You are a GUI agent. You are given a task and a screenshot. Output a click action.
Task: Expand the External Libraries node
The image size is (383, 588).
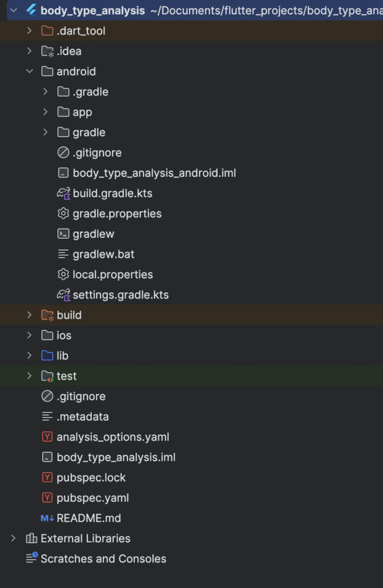pos(13,539)
